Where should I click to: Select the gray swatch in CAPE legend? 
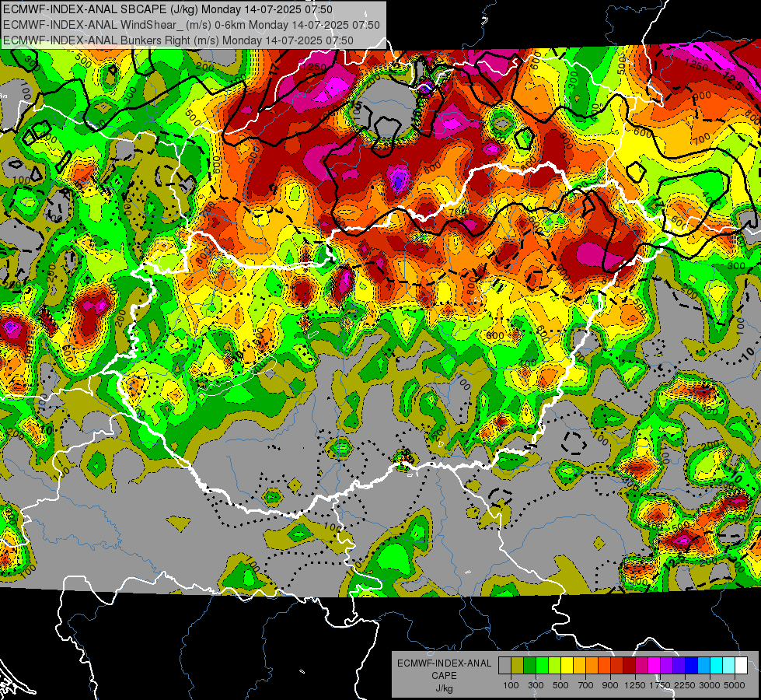(504, 666)
